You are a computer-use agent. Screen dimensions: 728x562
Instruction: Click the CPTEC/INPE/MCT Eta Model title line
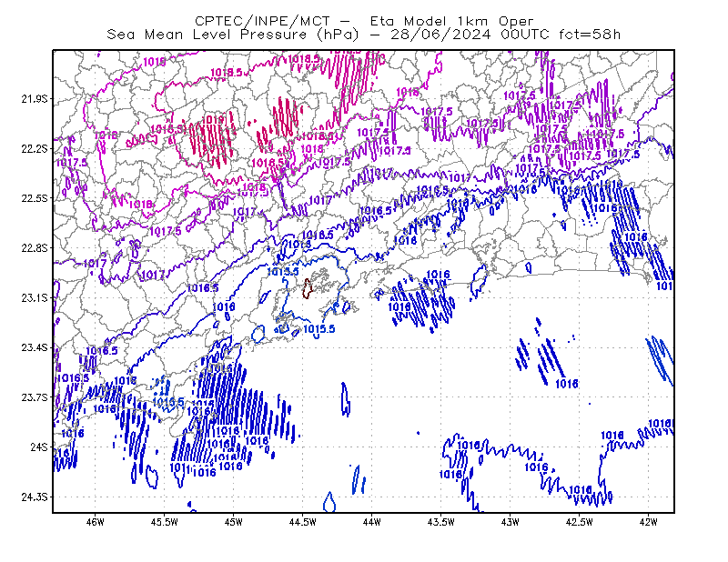[364, 21]
